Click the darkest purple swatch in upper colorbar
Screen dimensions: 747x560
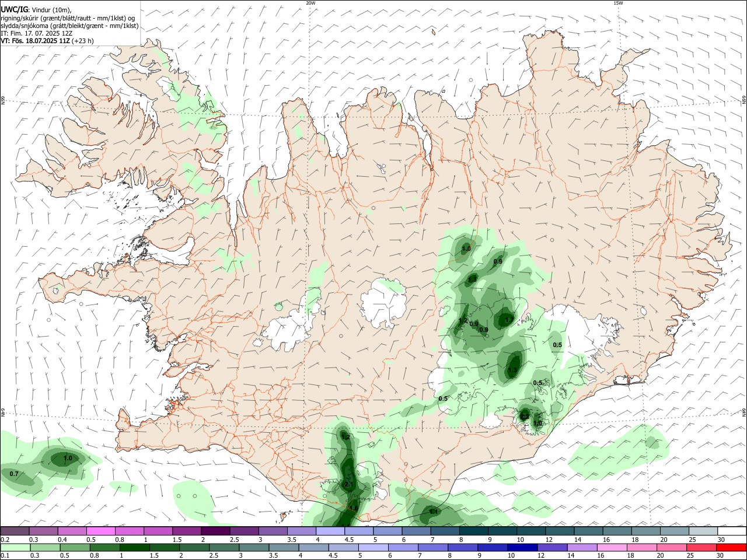tap(215, 531)
